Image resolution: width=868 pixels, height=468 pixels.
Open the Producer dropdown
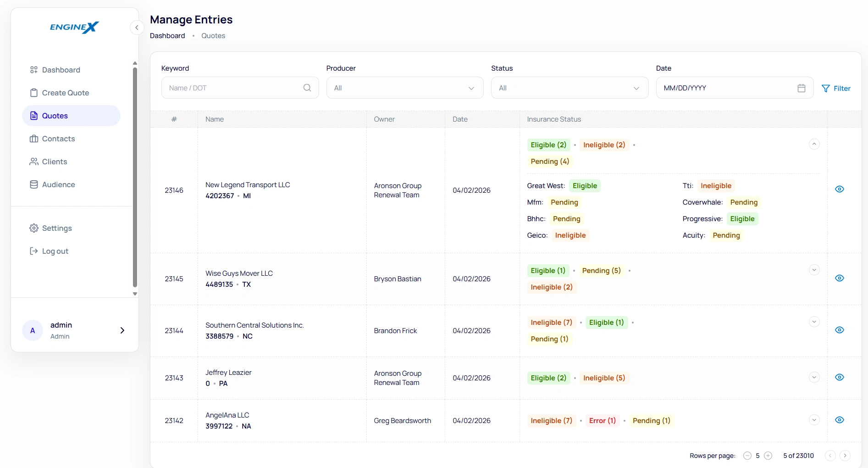[404, 88]
